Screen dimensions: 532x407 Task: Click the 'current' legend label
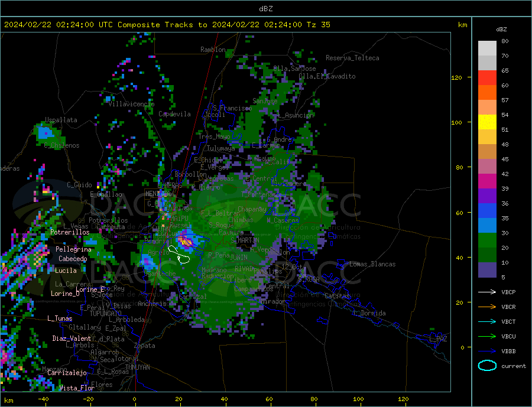[514, 366]
